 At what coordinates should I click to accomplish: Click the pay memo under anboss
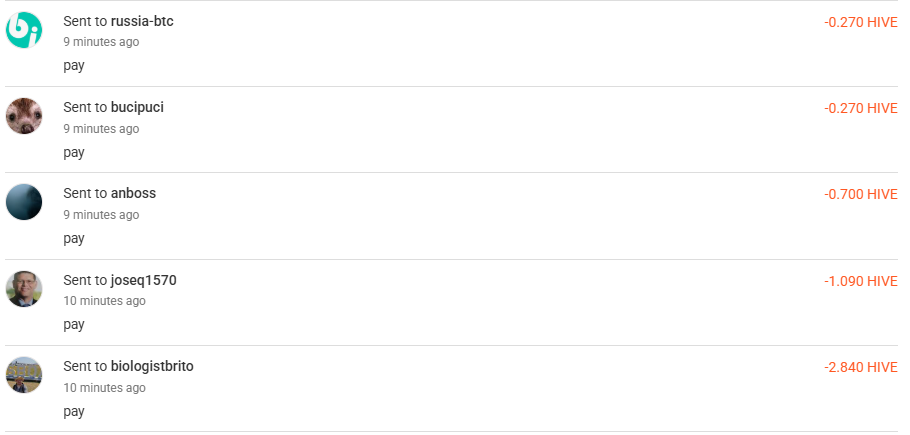tap(74, 238)
